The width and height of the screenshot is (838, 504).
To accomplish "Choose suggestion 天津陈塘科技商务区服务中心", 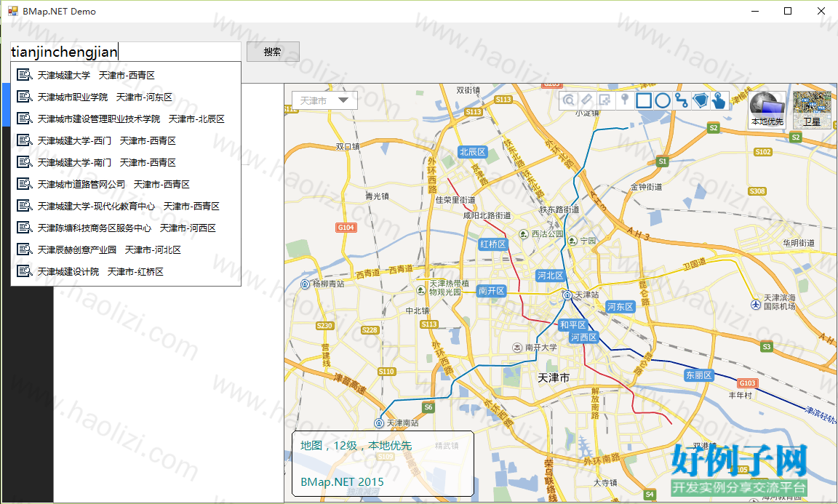I will [126, 228].
